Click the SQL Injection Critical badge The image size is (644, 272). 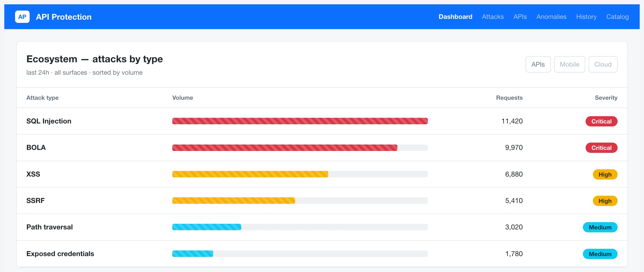[601, 121]
